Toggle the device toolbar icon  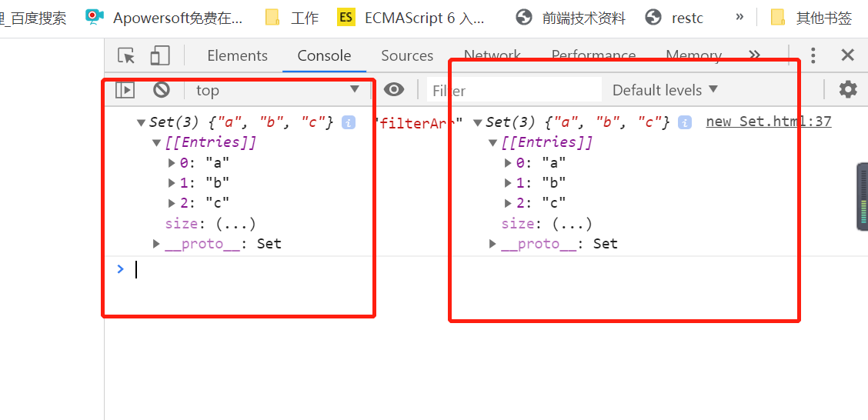click(159, 56)
